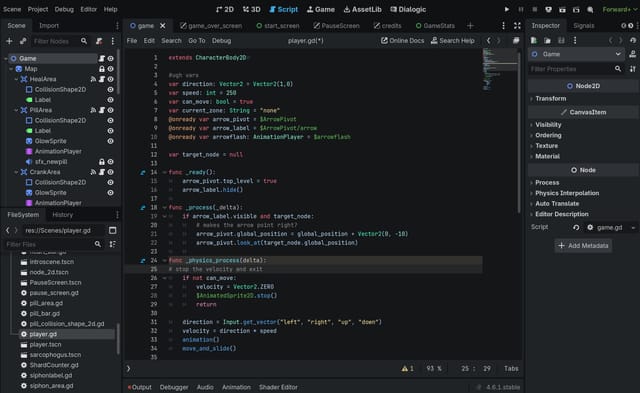Toggle distraction-free mode icon

tap(517, 26)
